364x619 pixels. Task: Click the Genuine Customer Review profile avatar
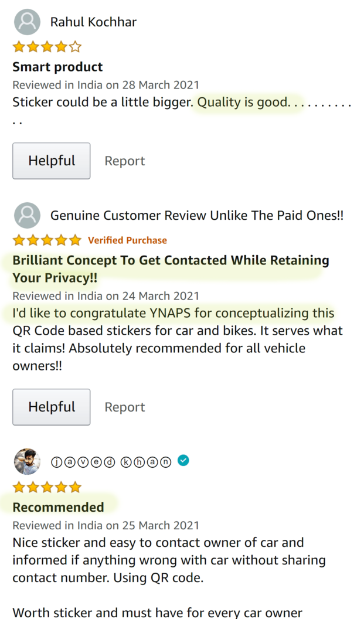coord(27,215)
